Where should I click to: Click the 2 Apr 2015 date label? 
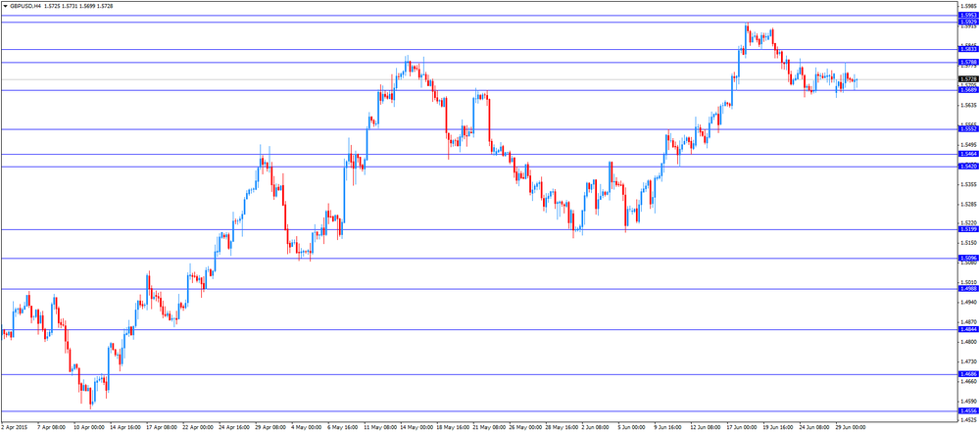click(x=13, y=427)
